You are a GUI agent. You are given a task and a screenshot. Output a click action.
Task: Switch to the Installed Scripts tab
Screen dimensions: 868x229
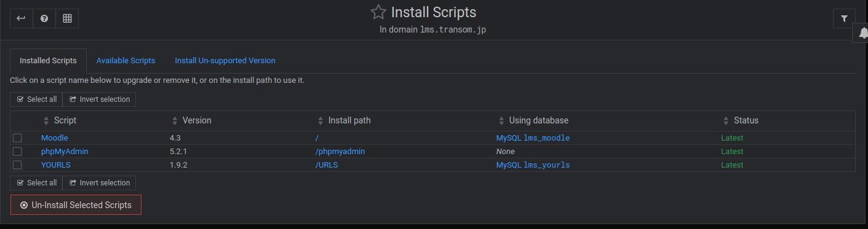(48, 61)
